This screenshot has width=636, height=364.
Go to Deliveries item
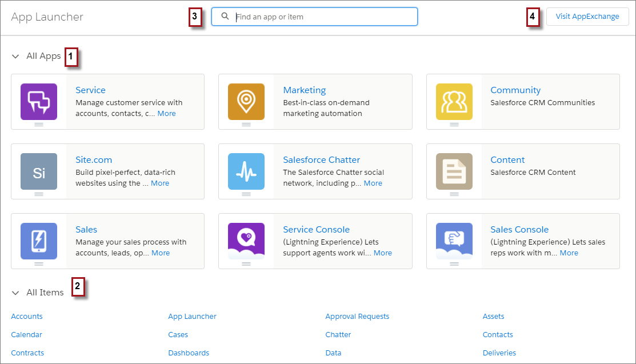(499, 353)
